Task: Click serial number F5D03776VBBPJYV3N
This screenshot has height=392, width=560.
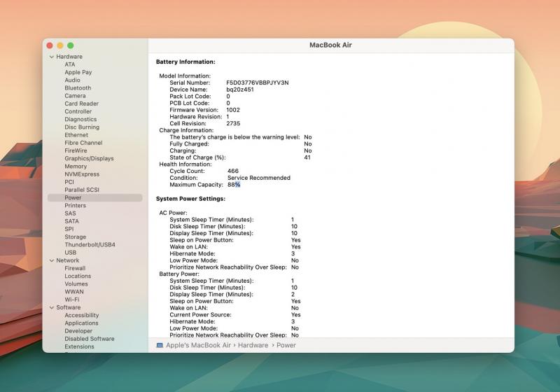Action: (x=258, y=83)
